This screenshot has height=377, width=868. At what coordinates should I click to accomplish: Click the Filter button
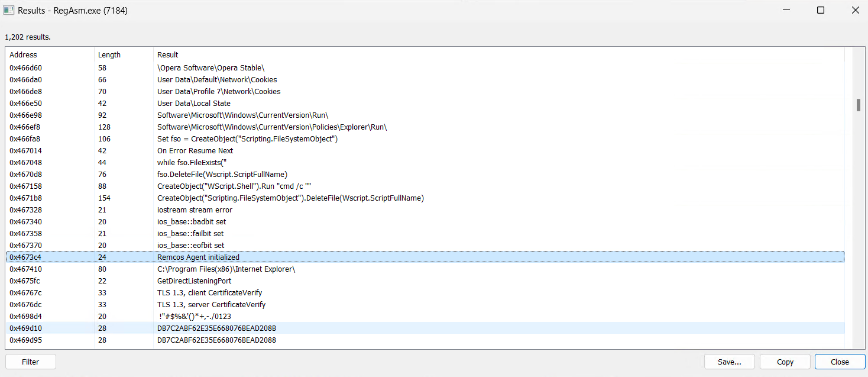31,362
